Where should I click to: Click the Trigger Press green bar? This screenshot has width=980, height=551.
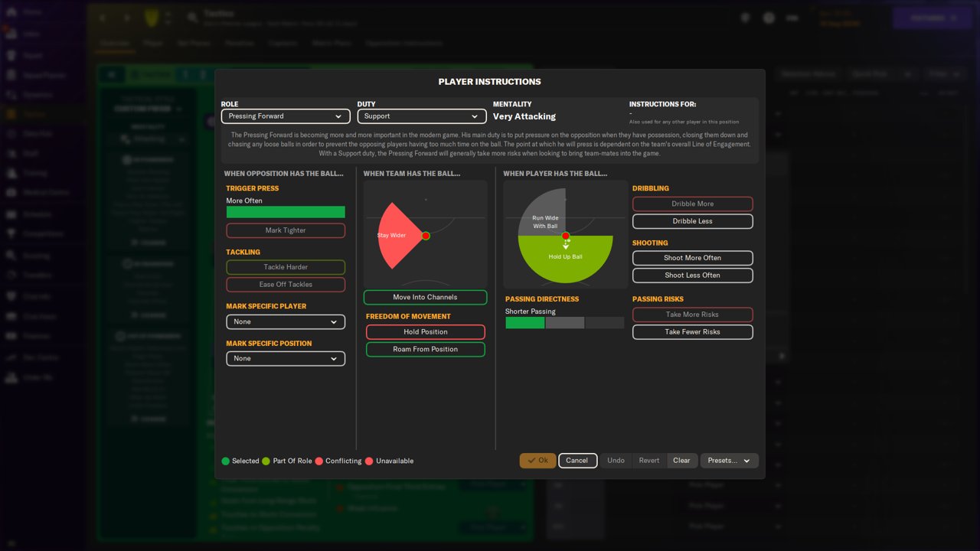[286, 212]
